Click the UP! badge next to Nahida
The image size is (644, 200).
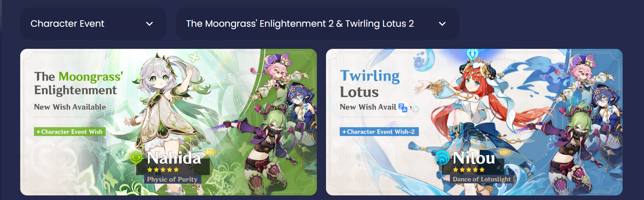tap(210, 152)
